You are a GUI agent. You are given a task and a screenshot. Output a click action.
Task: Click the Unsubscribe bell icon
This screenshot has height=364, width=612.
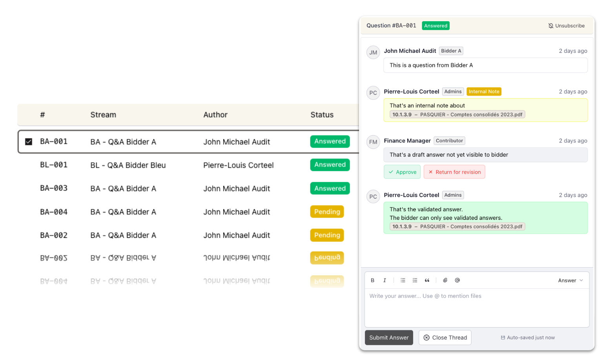(x=551, y=26)
